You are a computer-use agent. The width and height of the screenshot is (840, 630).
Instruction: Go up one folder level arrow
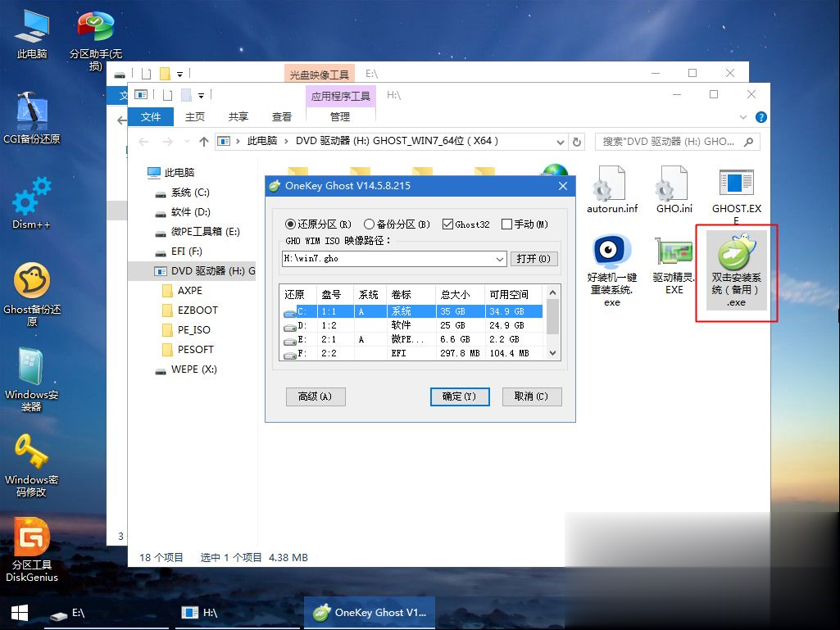(203, 142)
